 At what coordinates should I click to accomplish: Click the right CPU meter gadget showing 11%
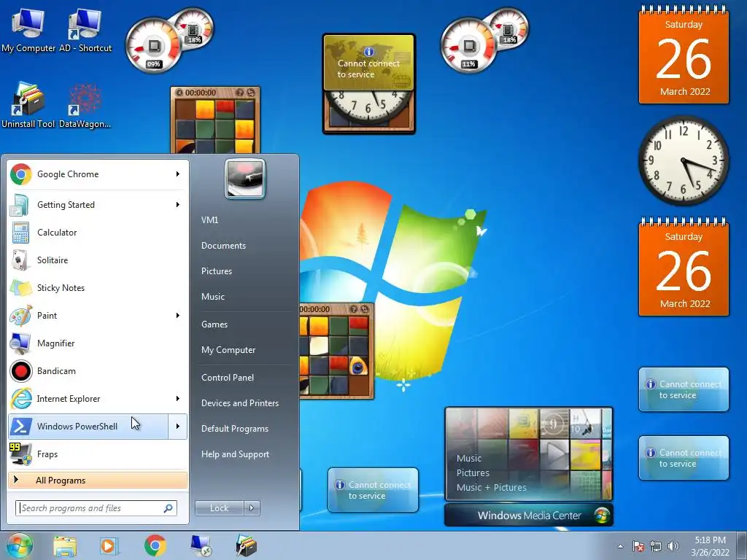click(469, 47)
